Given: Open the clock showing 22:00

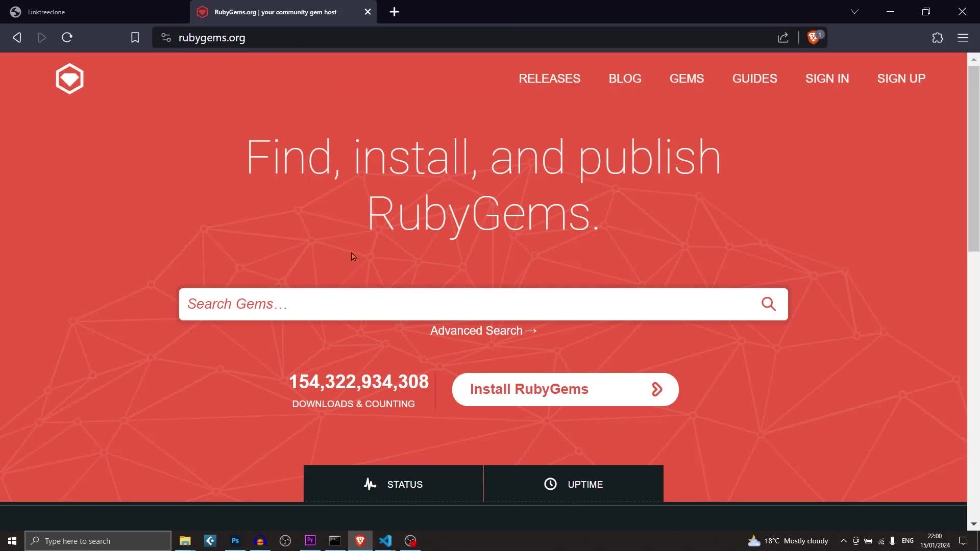Looking at the screenshot, I should coord(935,541).
